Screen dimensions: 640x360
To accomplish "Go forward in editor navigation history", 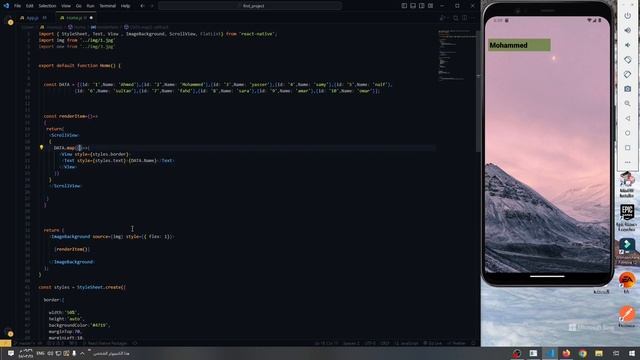I will click(x=152, y=6).
